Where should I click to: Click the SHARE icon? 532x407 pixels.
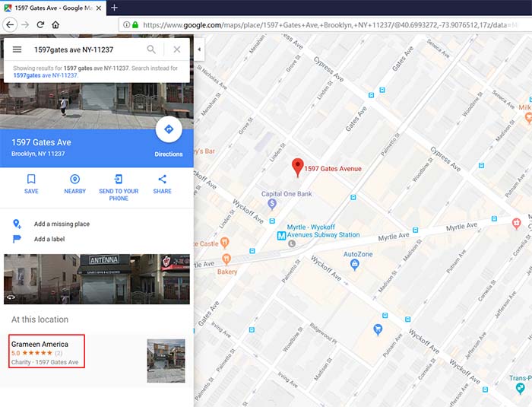pos(162,180)
